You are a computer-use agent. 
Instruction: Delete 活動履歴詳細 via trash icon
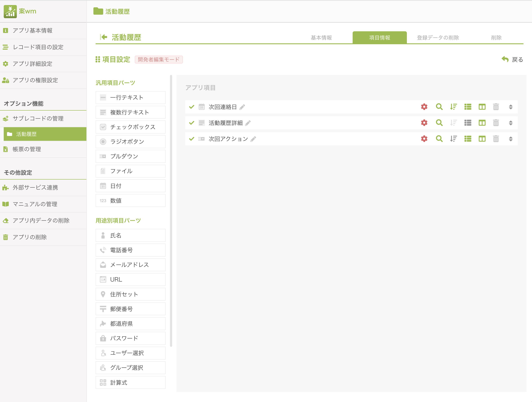[x=496, y=123]
